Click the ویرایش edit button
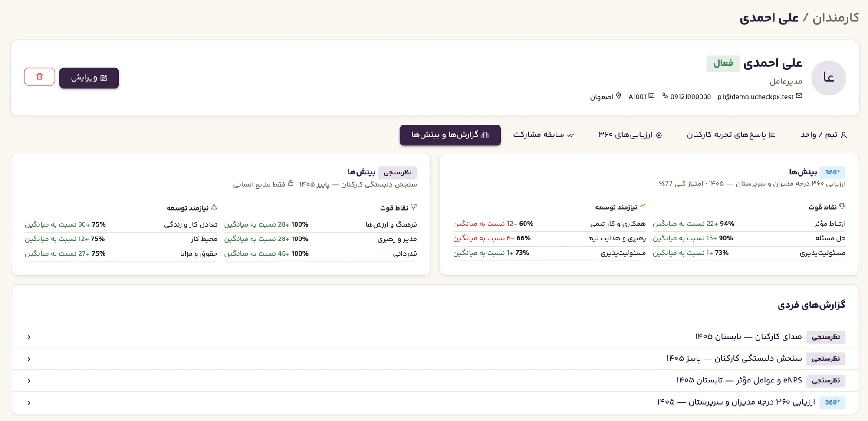The width and height of the screenshot is (868, 421). pos(89,78)
